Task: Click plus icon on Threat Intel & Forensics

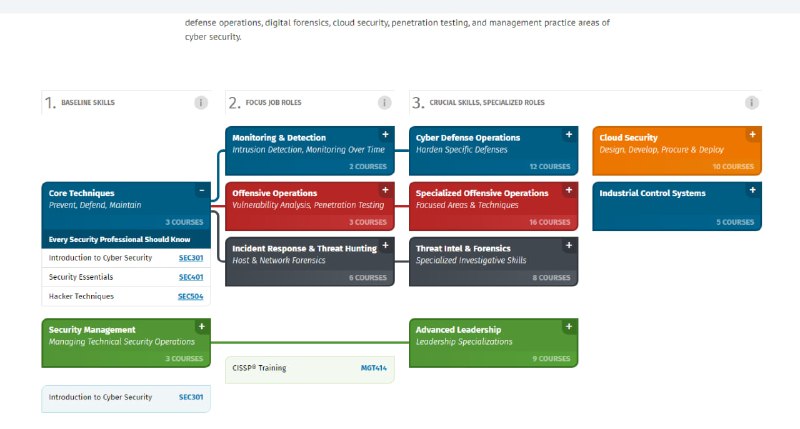Action: [x=569, y=245]
